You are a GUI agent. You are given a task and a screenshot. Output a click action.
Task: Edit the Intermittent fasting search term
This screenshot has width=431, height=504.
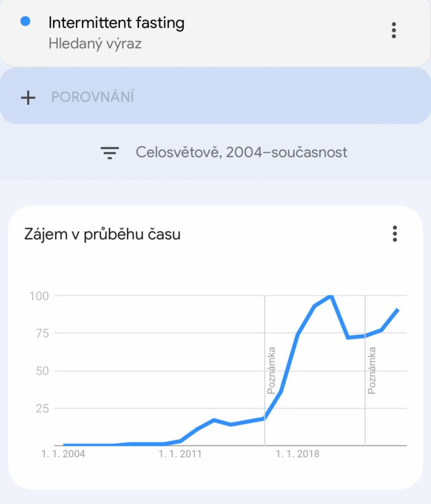[116, 23]
